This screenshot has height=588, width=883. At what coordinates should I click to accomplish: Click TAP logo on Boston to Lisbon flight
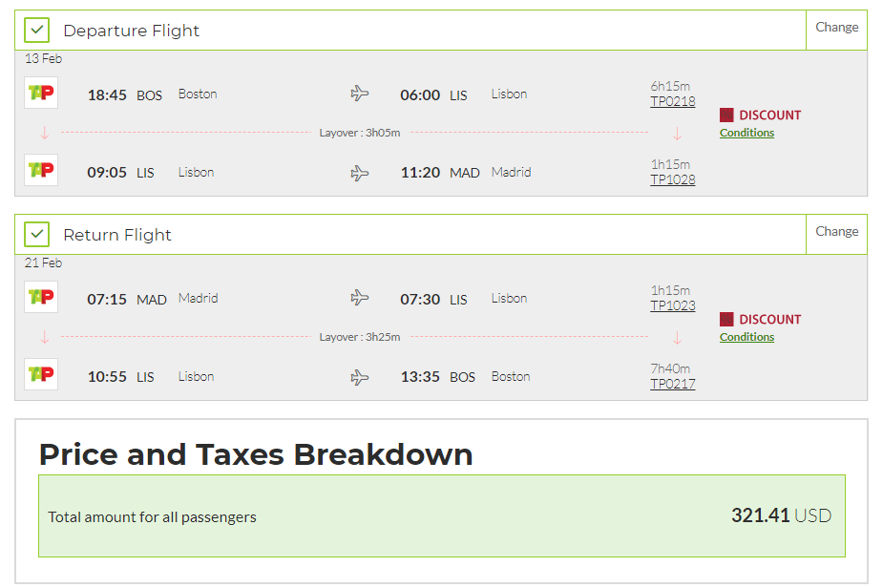click(x=41, y=94)
